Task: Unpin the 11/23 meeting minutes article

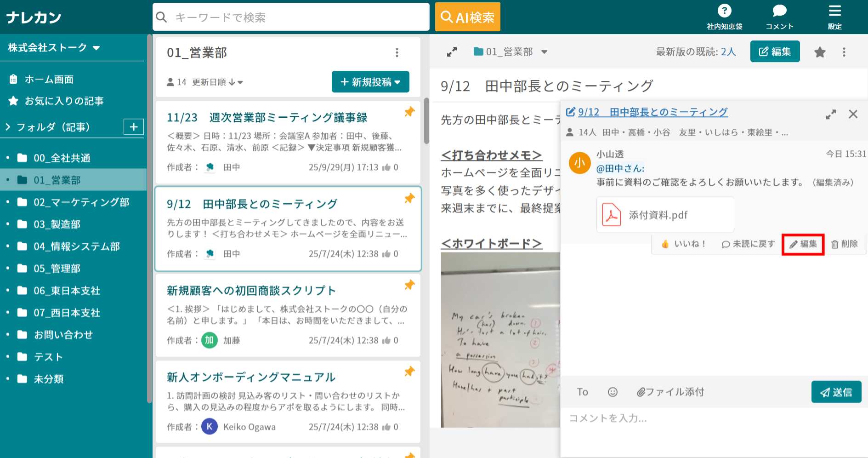Action: [x=409, y=111]
